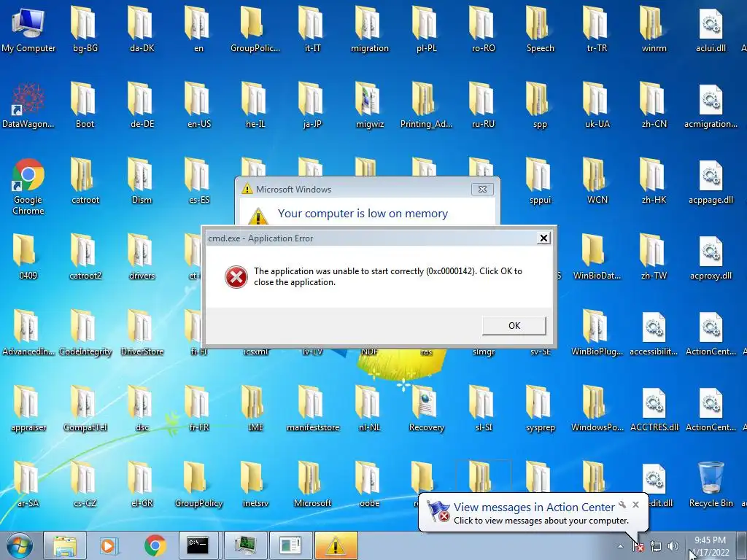747x560 pixels.
Task: Select the appraiser folder
Action: pyautogui.click(x=28, y=408)
